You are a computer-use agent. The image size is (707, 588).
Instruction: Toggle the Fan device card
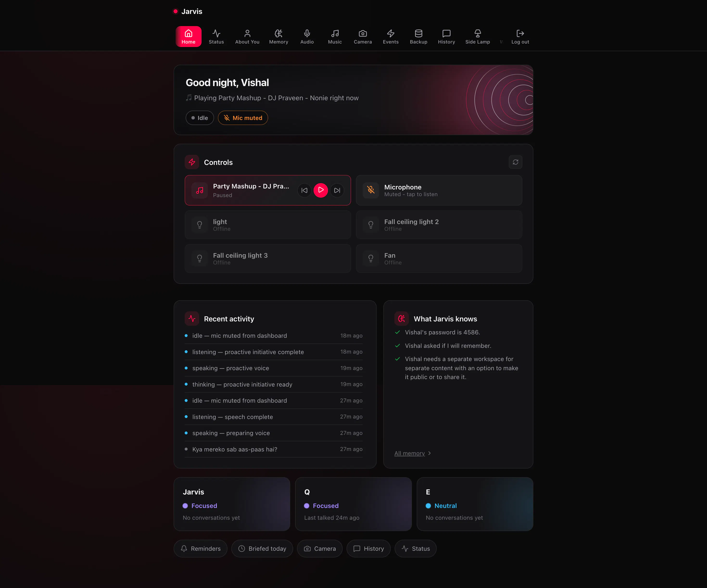439,258
